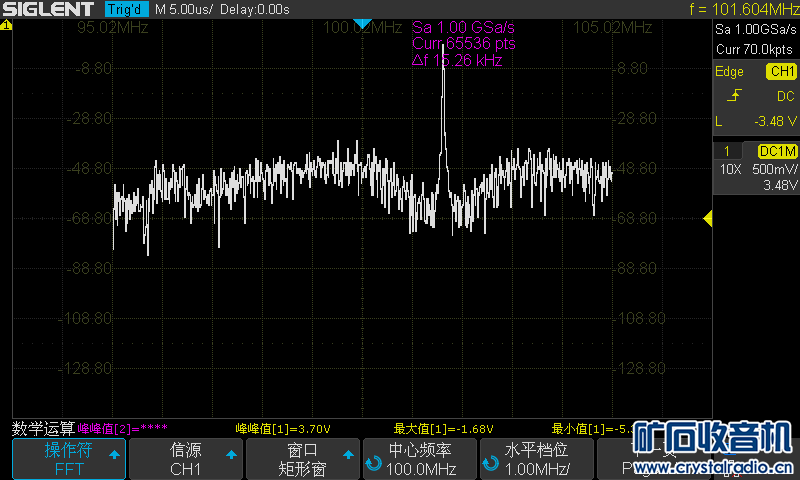Click the blue trigger position marker at top
The height and width of the screenshot is (480, 800).
pos(363,23)
